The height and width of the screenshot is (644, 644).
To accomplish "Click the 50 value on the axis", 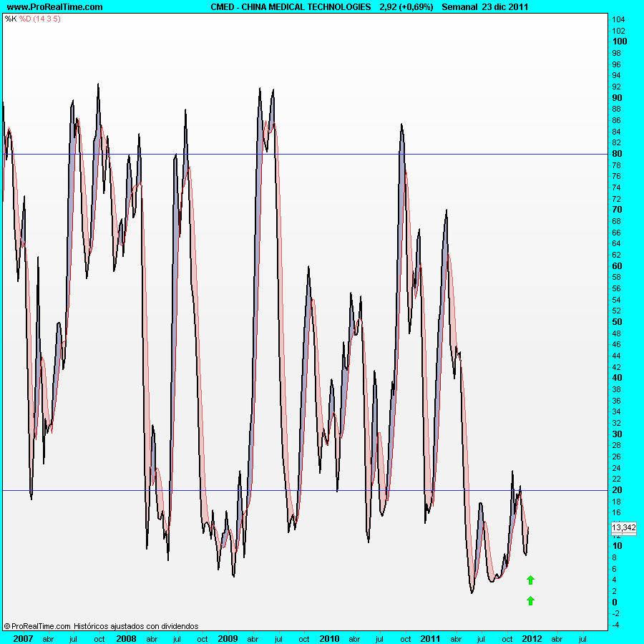I will pyautogui.click(x=617, y=321).
